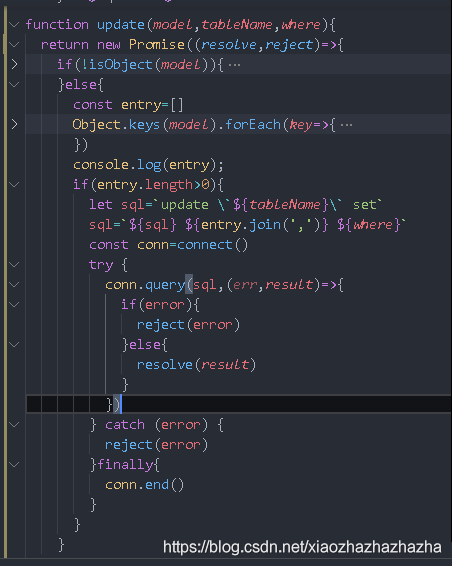452x566 pixels.
Task: Place the cursor on 'console.log(entry);'
Action: tap(148, 165)
